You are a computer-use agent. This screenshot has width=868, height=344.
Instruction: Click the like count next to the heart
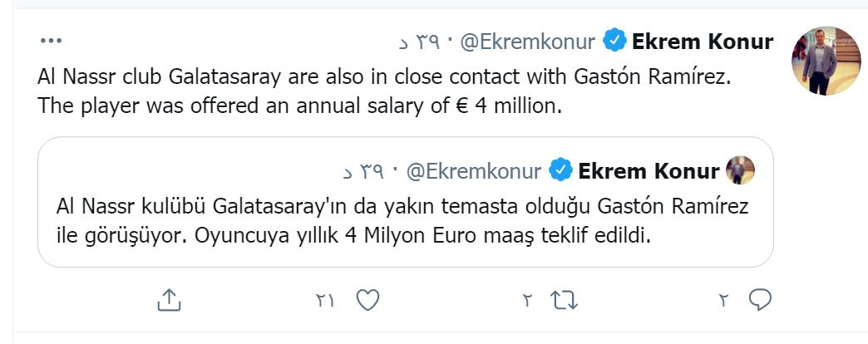click(325, 301)
